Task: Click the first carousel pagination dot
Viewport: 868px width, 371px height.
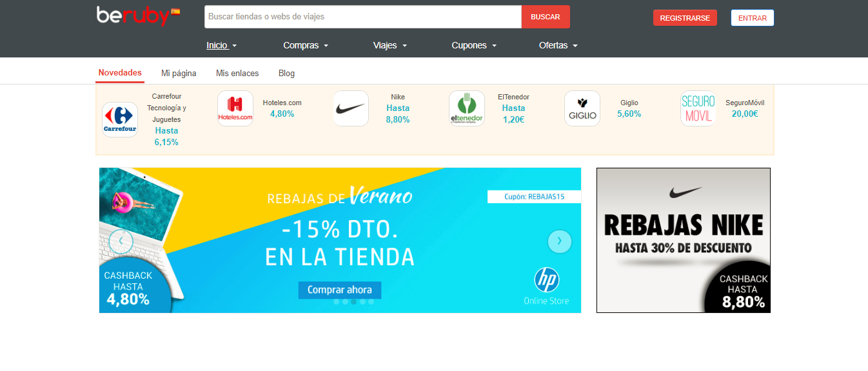Action: click(336, 302)
